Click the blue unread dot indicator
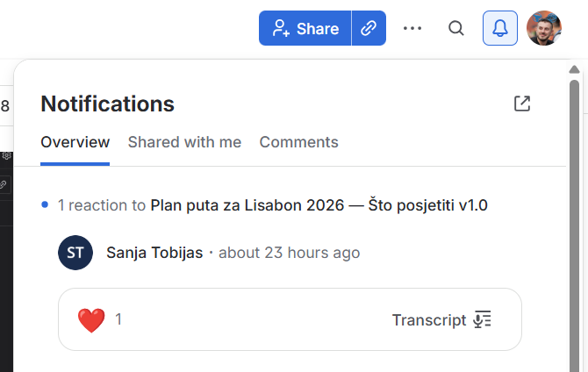Viewport: 588px width, 372px height. point(45,204)
